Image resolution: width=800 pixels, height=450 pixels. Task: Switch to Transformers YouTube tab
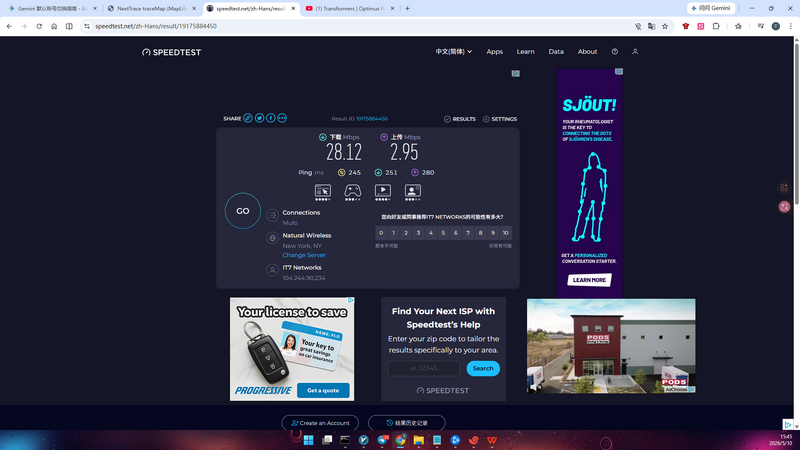coord(350,8)
